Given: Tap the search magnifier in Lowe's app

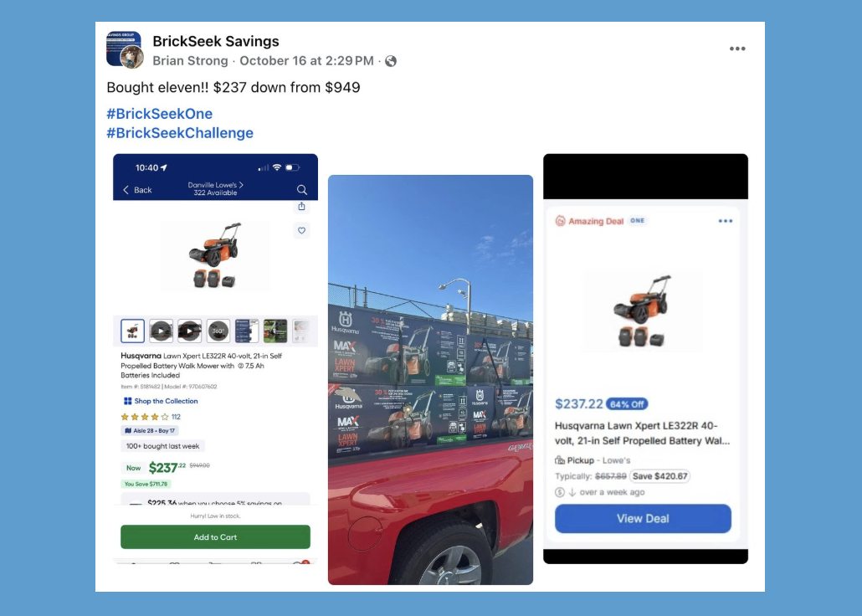Looking at the screenshot, I should 302,190.
